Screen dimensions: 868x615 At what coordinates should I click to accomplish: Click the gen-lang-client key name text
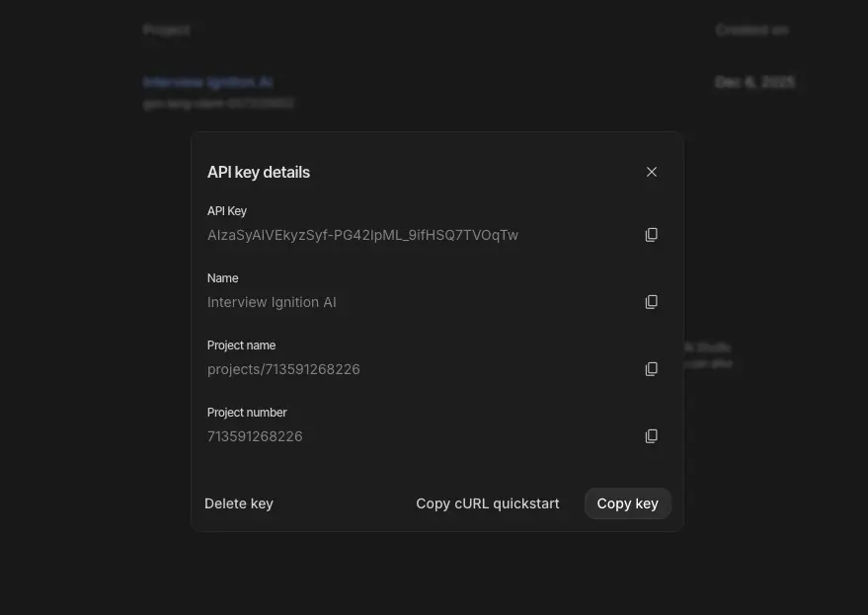pos(218,103)
